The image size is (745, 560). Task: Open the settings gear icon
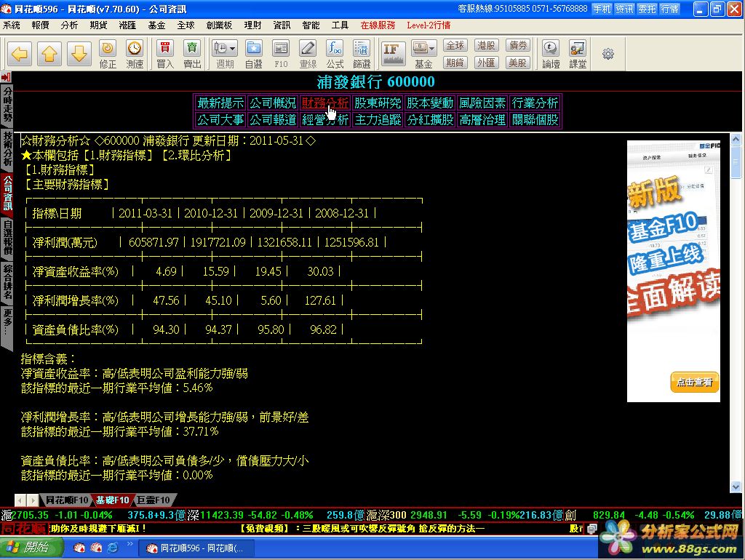608,54
